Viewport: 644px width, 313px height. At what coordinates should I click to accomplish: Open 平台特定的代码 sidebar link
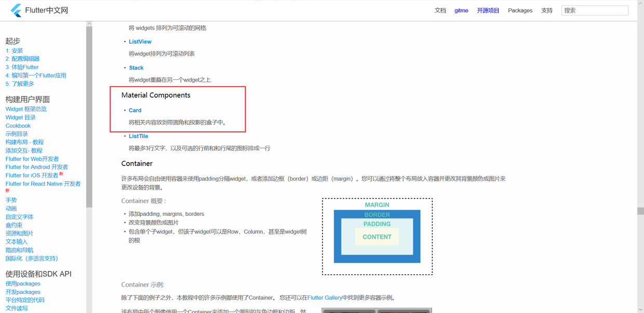25,300
